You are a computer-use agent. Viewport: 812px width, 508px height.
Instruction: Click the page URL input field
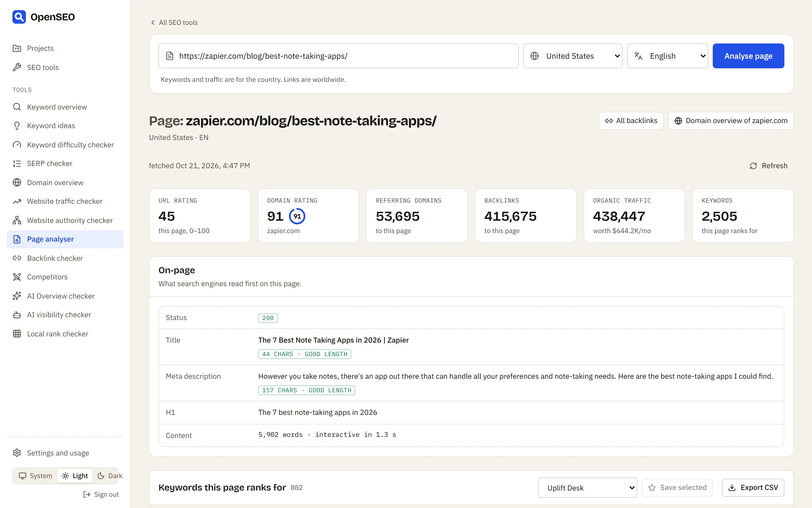point(338,56)
